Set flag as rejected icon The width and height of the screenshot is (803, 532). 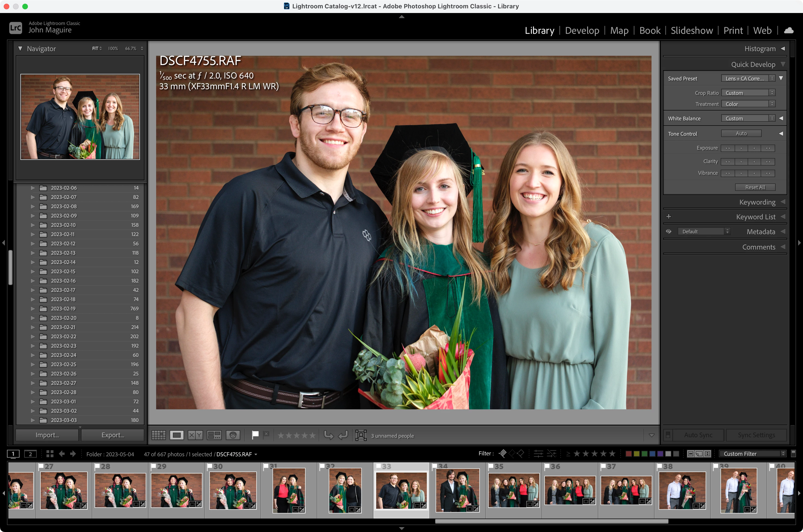click(x=266, y=434)
